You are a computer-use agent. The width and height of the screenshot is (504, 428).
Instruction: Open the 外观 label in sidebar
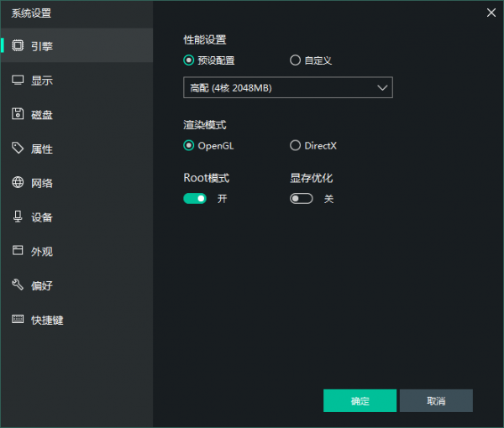coord(42,252)
